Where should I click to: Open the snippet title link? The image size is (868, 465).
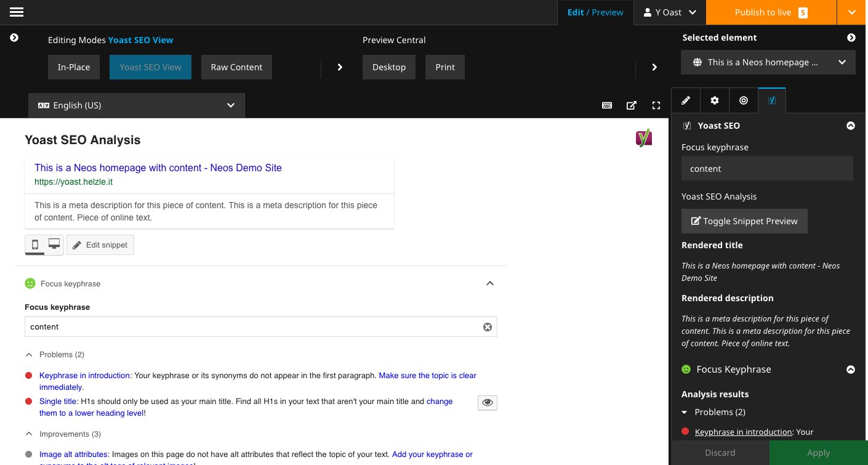[x=158, y=168]
